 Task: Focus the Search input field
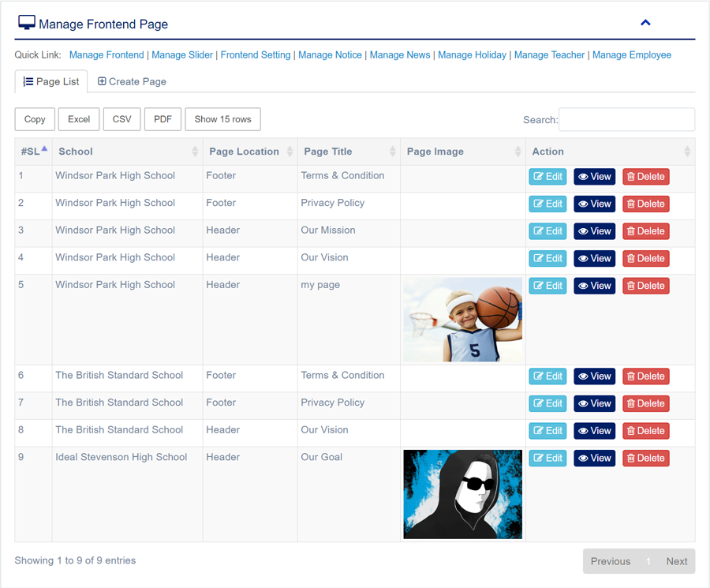pos(626,120)
